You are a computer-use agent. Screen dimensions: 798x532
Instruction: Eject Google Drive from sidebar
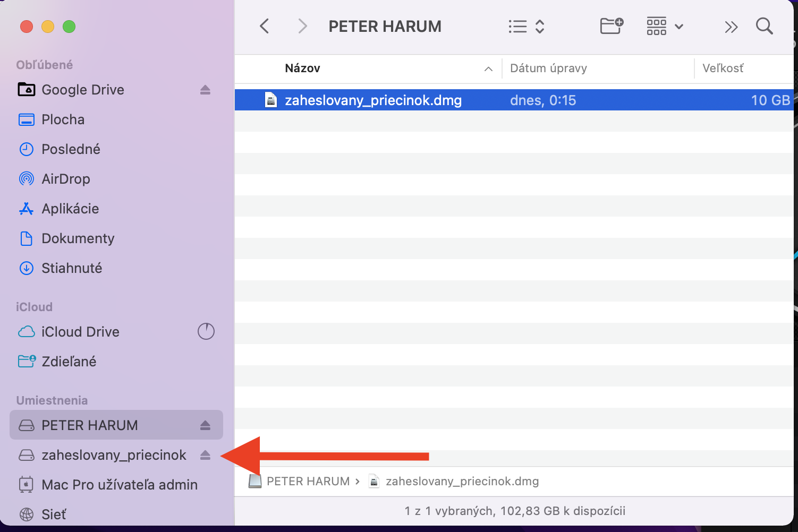205,90
